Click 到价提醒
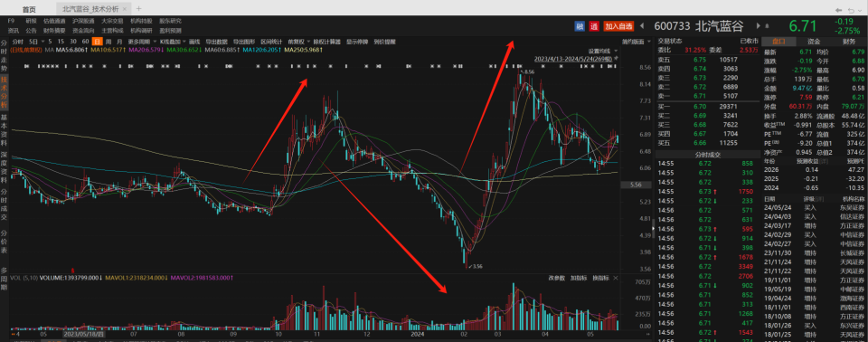The image size is (868, 342). (385, 42)
